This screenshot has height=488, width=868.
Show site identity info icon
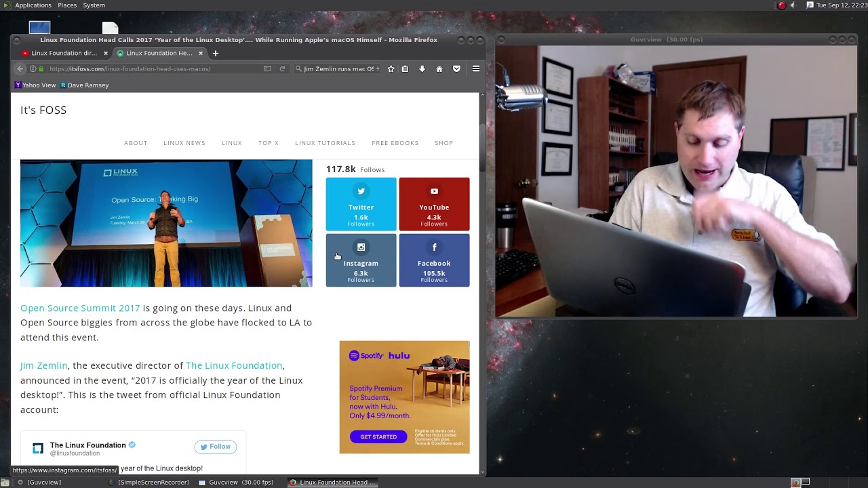tap(33, 68)
